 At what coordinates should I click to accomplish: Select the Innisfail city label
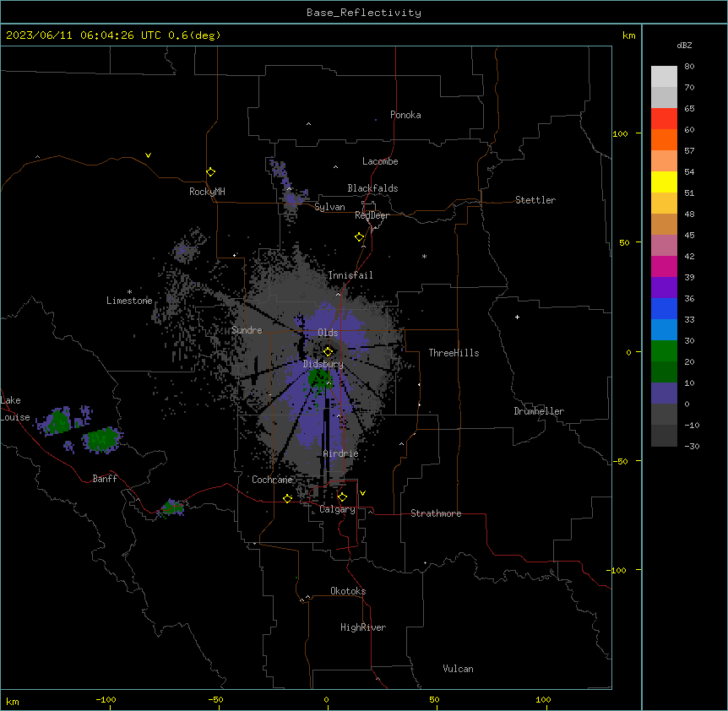coord(350,275)
